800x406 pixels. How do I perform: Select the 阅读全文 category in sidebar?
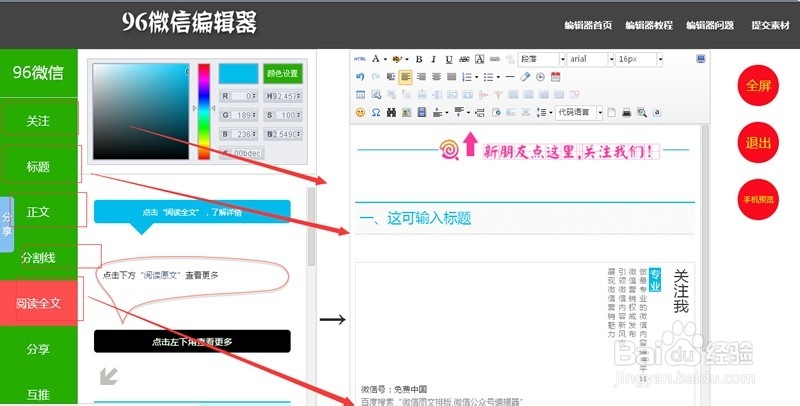38,303
